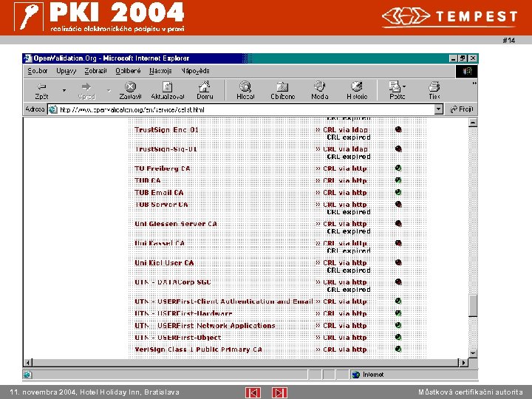The height and width of the screenshot is (399, 532).
Task: Expand the address bar dropdown arrow
Action: coord(439,109)
